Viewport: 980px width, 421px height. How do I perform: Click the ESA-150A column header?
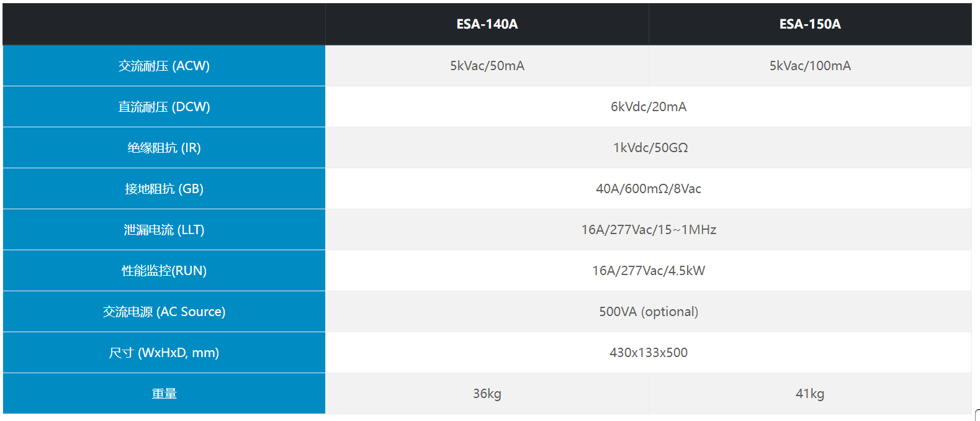click(x=810, y=24)
